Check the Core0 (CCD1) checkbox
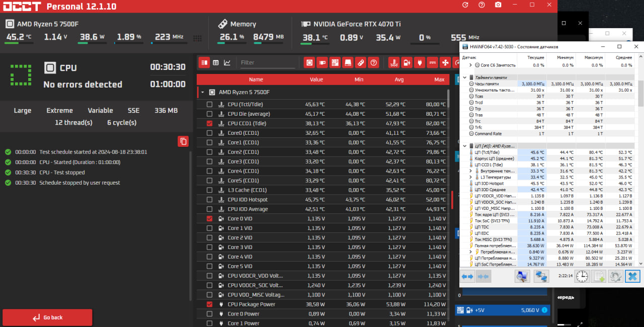Viewport: 644px width, 327px height. pyautogui.click(x=209, y=133)
